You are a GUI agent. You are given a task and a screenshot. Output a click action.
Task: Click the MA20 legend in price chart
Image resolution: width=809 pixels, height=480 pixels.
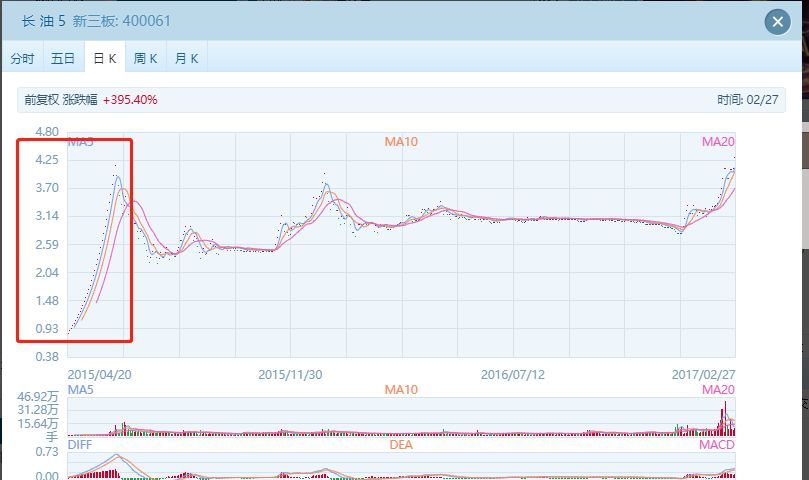coord(718,142)
